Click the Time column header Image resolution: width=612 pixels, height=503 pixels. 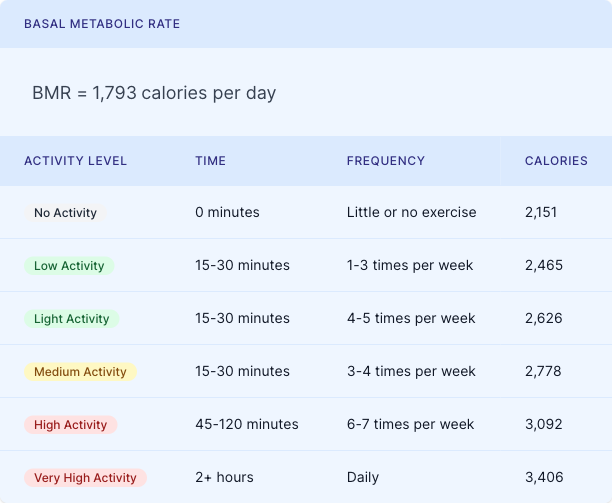[210, 161]
